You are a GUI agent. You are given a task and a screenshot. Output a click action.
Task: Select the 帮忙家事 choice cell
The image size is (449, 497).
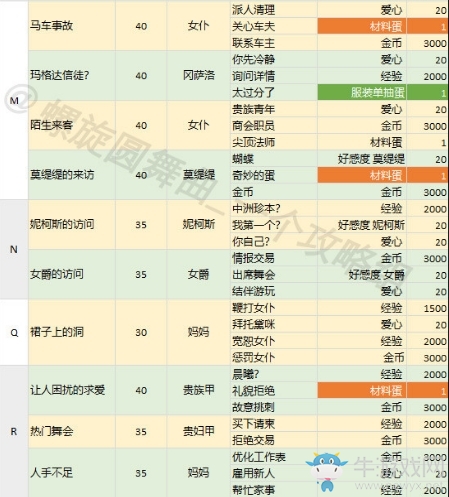point(274,490)
